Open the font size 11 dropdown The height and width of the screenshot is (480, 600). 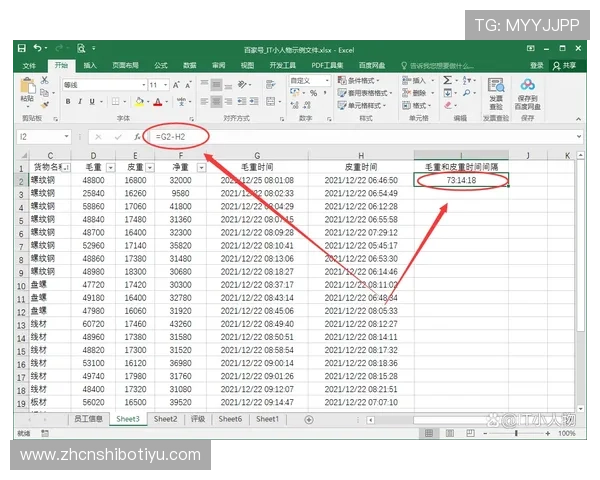pos(166,85)
